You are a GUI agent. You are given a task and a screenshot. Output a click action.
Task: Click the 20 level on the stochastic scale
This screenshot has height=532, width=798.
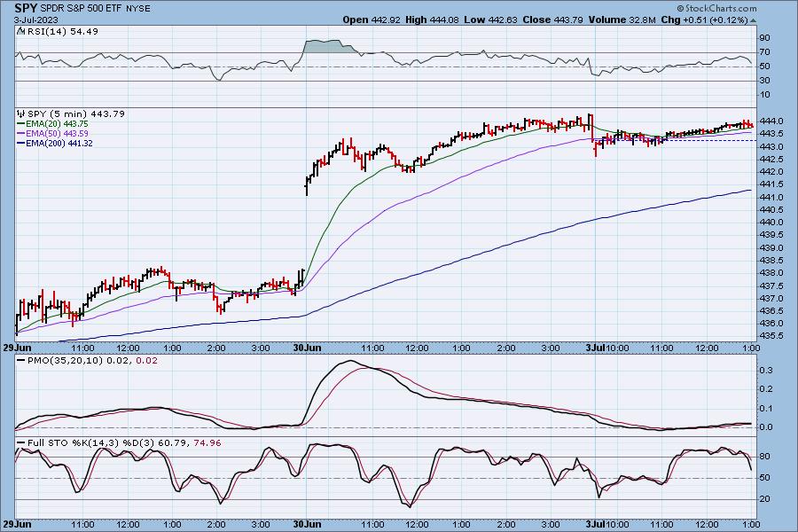(x=764, y=499)
